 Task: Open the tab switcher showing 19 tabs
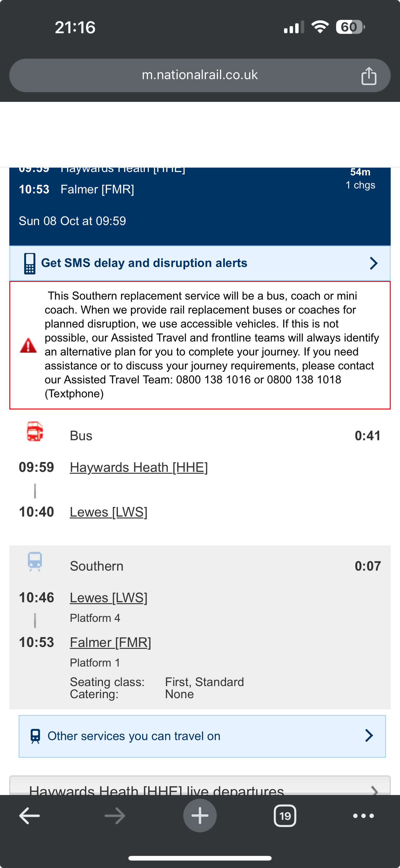tap(285, 816)
